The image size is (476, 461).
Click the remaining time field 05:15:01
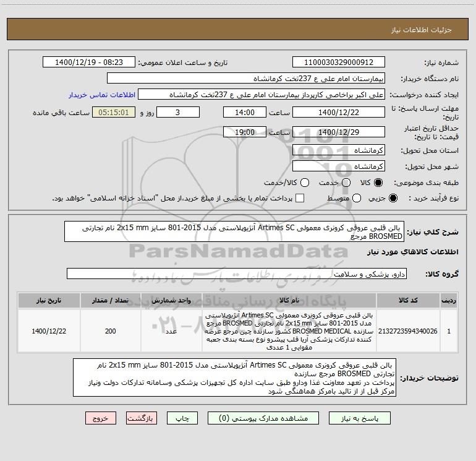pyautogui.click(x=114, y=112)
